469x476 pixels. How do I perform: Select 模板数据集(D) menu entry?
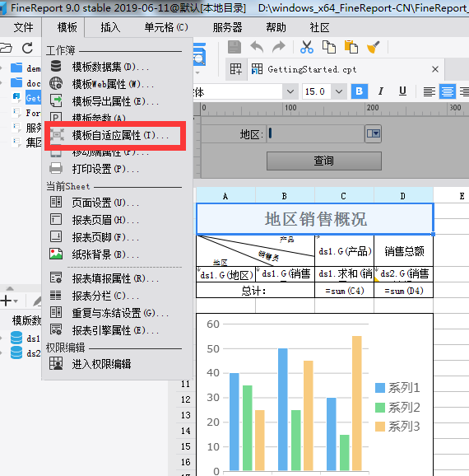click(x=117, y=67)
